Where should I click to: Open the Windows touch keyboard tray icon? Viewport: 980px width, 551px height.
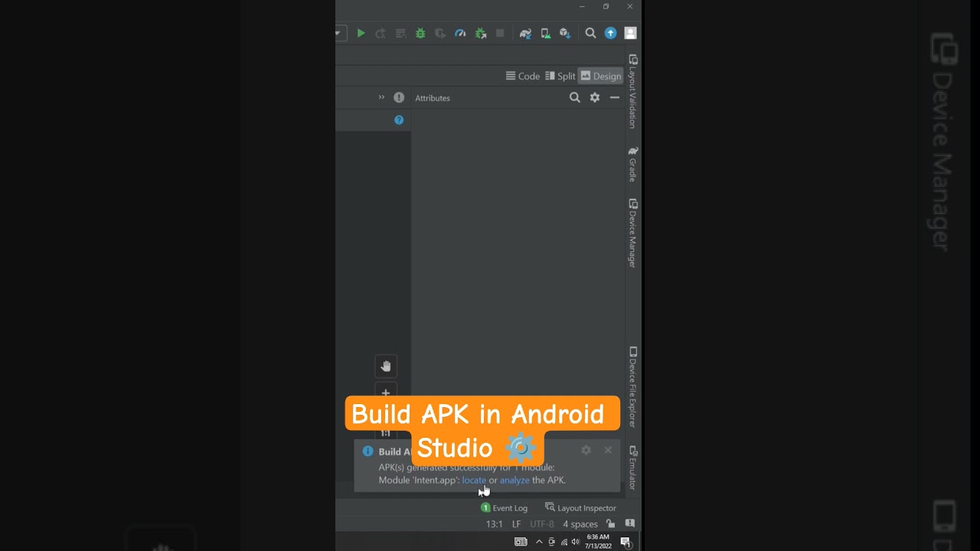521,542
